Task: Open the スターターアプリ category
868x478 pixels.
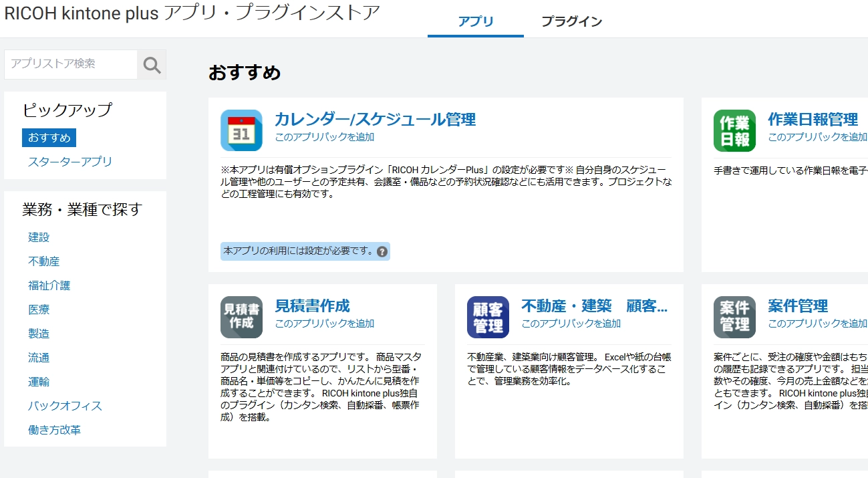Action: (x=70, y=162)
